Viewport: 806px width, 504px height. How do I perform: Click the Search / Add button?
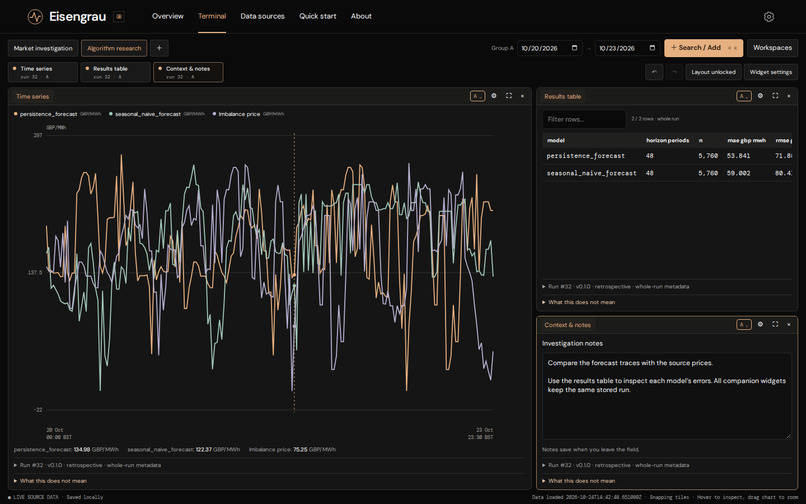(703, 48)
